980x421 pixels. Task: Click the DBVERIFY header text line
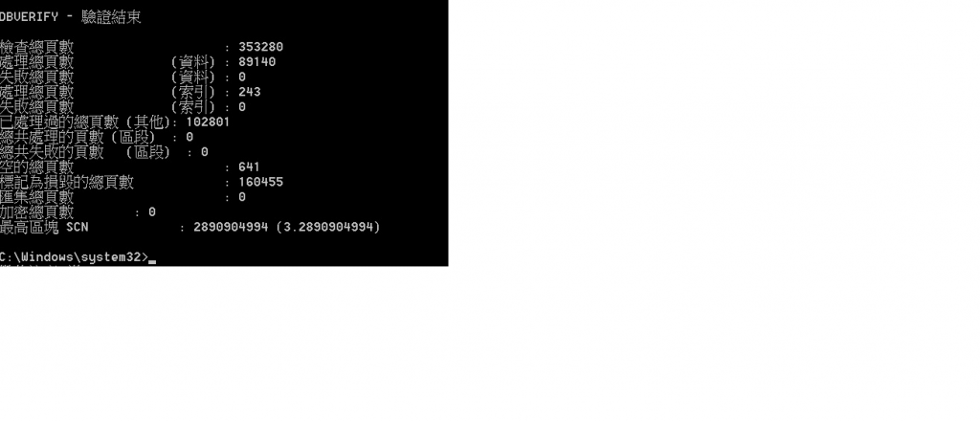coord(71,17)
